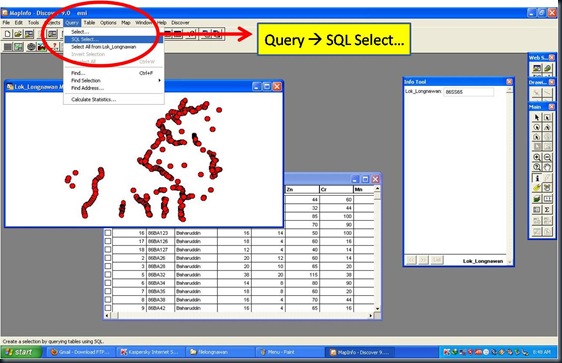Image resolution: width=562 pixels, height=363 pixels.
Task: Click the browser table scroll-up arrow
Action: click(377, 188)
